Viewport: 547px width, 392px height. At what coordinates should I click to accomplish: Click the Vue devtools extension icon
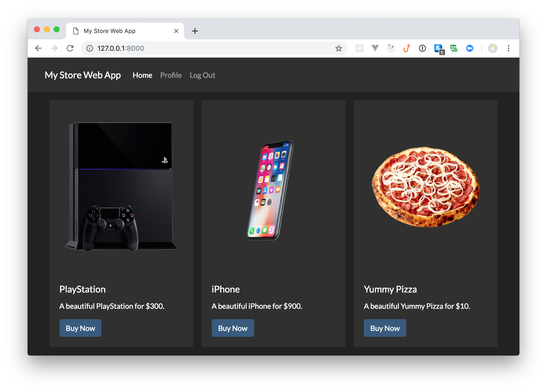375,48
